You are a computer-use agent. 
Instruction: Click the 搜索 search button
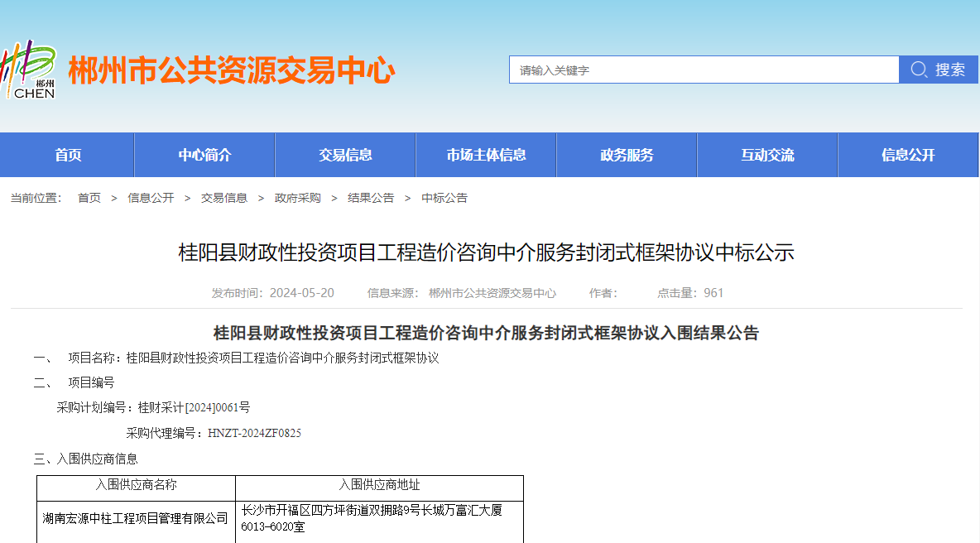pyautogui.click(x=938, y=70)
